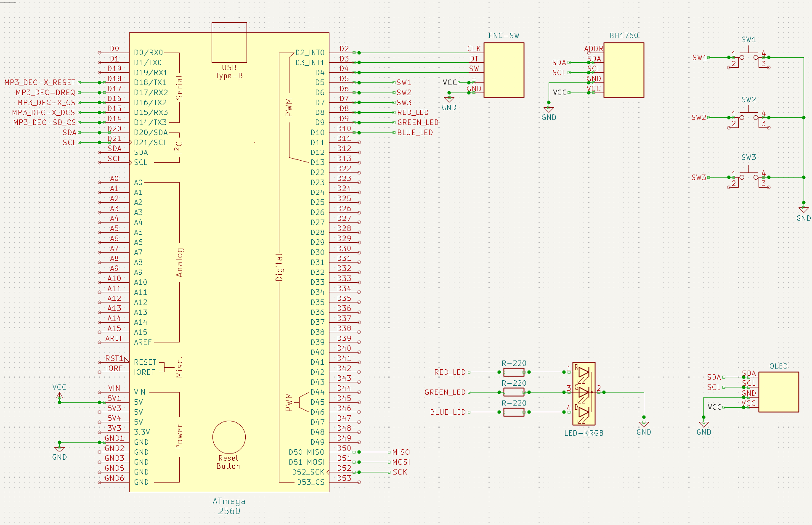The width and height of the screenshot is (812, 525).
Task: Click the BLUE_LED label left of the resistors
Action: [x=448, y=412]
